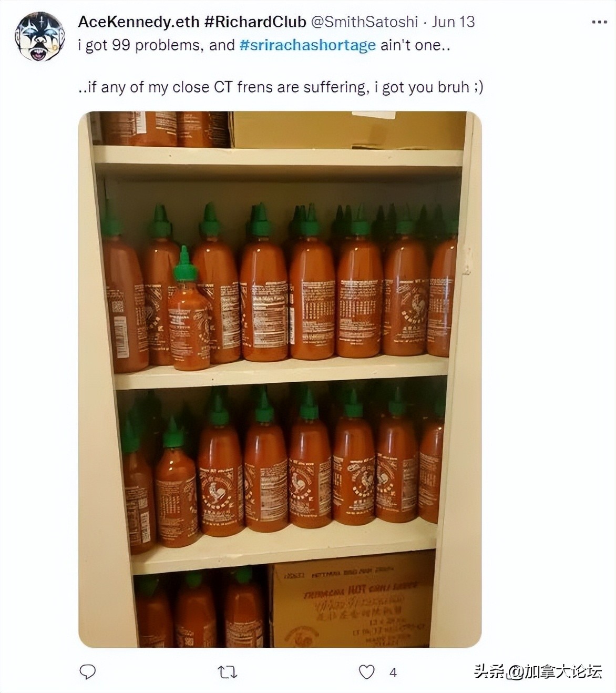This screenshot has height=693, width=616.
Task: Click the 'i got 99 problems' tweet text
Action: (x=141, y=45)
